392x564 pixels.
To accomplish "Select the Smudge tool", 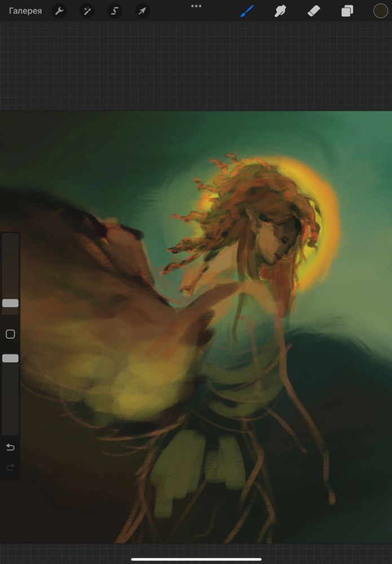I will click(280, 11).
